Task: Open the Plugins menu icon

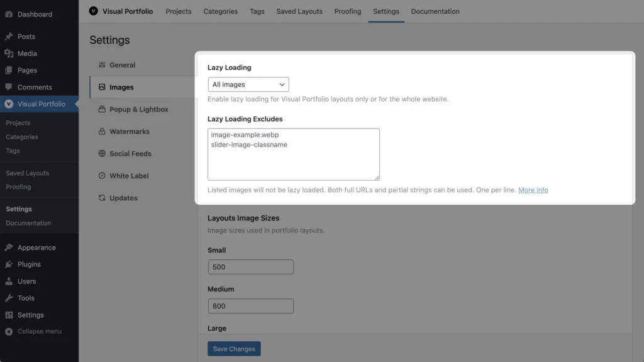Action: tap(9, 264)
